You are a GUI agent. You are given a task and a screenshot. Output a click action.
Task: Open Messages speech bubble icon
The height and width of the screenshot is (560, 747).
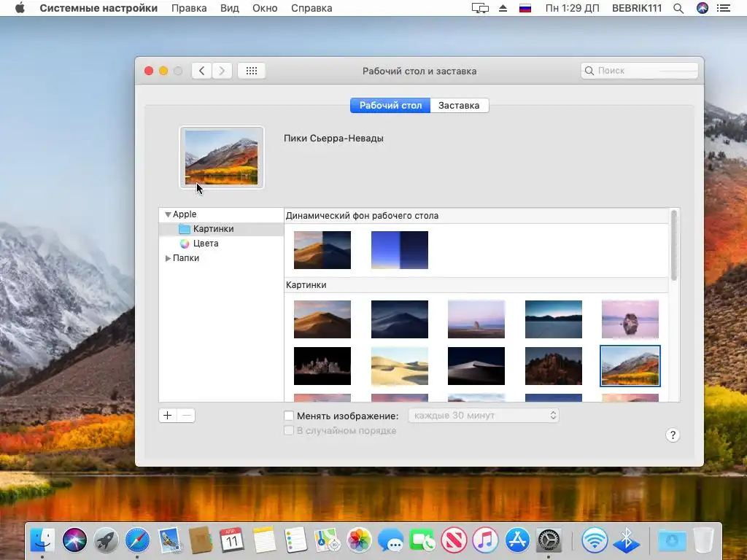(x=391, y=540)
